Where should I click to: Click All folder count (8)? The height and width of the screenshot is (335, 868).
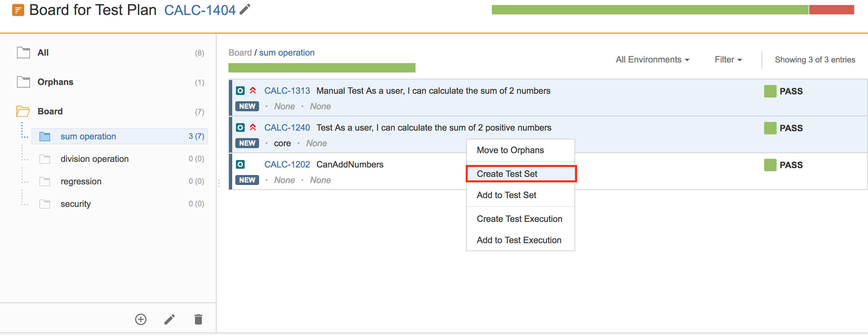pos(200,53)
